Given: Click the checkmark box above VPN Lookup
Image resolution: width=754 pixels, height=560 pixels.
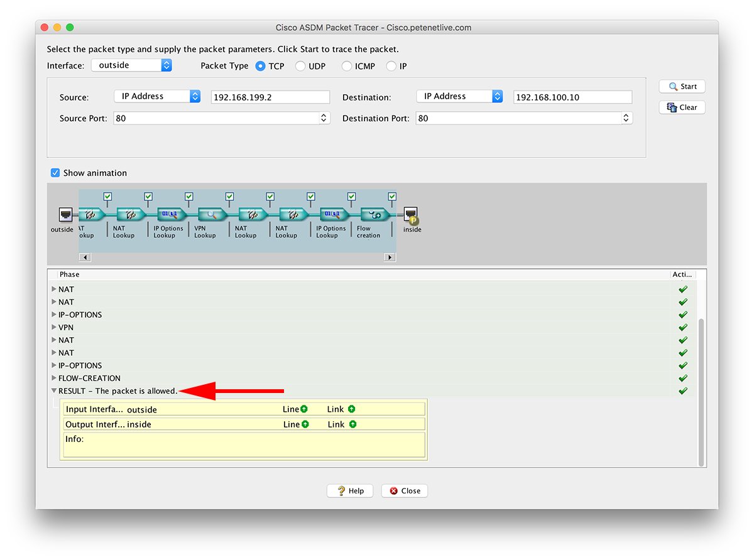Looking at the screenshot, I should pos(229,197).
